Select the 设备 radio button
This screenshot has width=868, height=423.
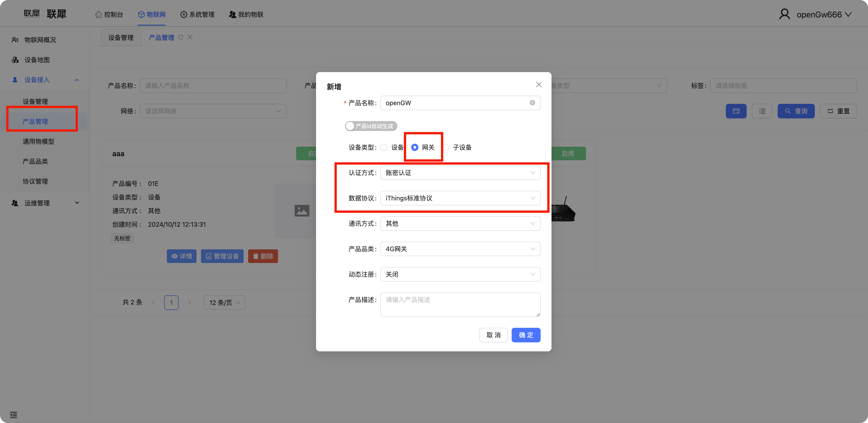point(384,147)
